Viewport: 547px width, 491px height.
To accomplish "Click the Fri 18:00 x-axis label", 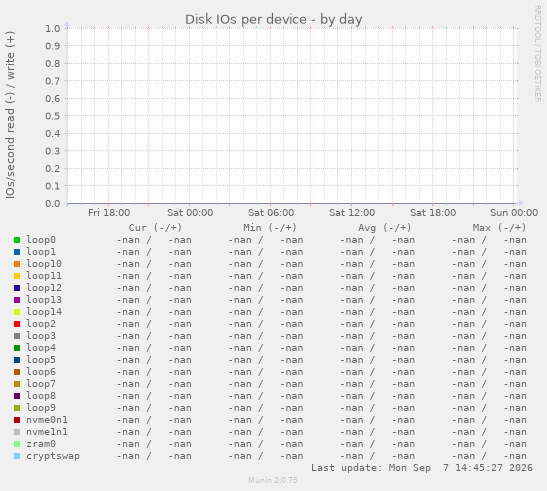I will (x=109, y=213).
